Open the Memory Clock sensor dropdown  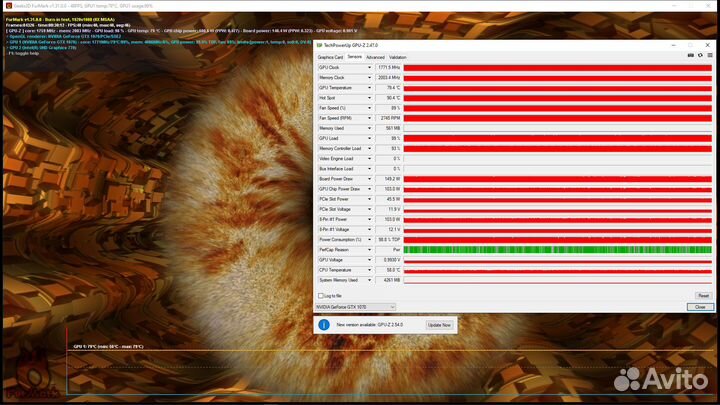[369, 78]
